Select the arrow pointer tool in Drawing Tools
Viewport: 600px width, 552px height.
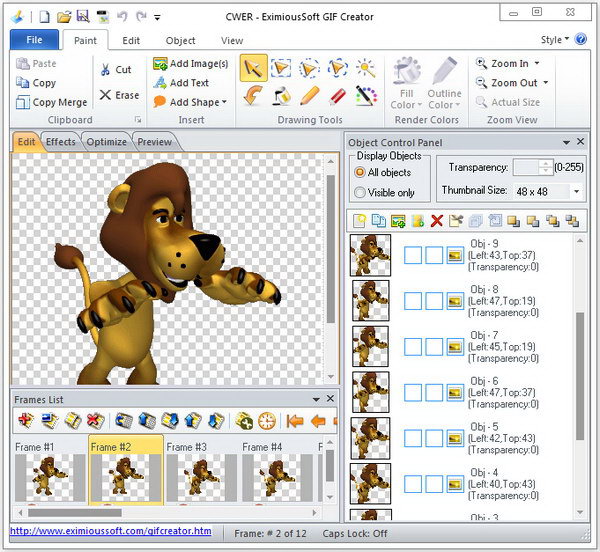tap(253, 67)
